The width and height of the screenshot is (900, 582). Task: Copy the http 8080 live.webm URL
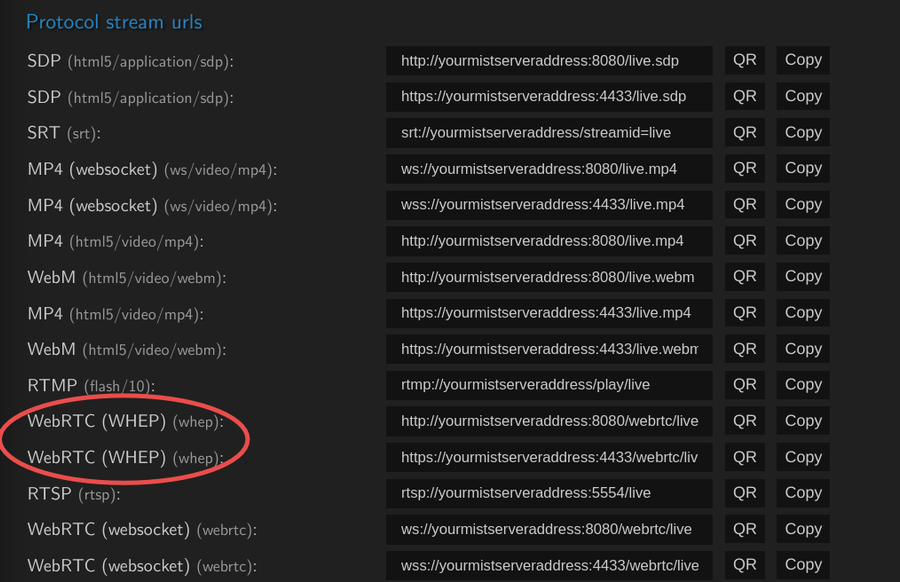click(803, 277)
